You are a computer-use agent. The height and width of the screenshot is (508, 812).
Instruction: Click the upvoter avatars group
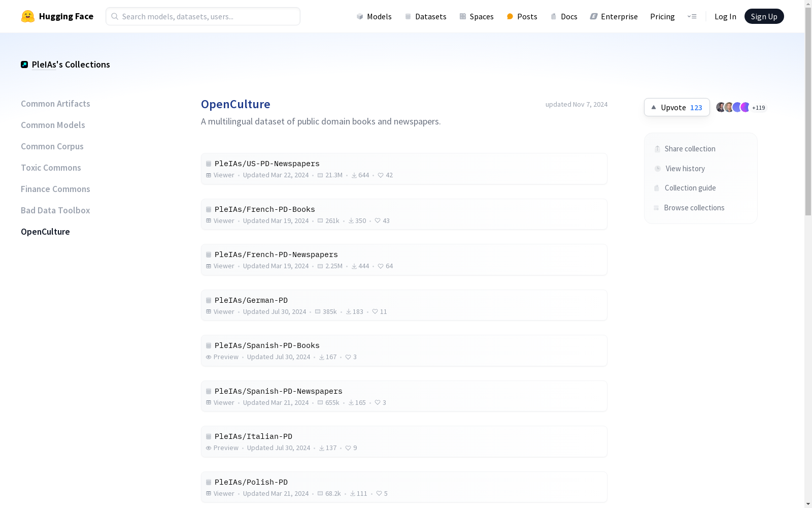click(733, 107)
